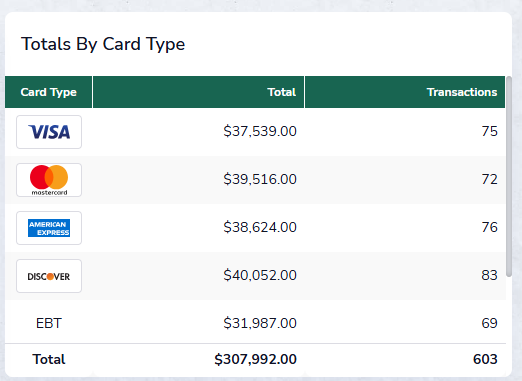Select the EBT card type label
The image size is (522, 381).
(x=49, y=323)
